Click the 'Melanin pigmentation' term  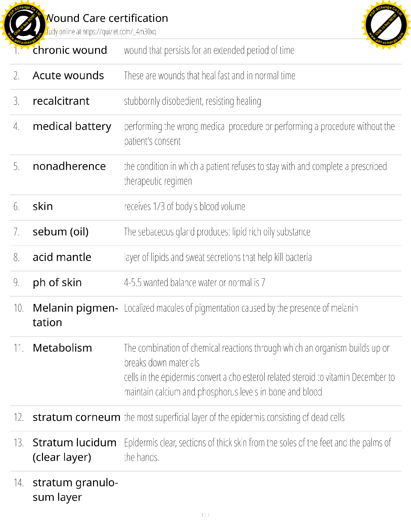point(75,315)
